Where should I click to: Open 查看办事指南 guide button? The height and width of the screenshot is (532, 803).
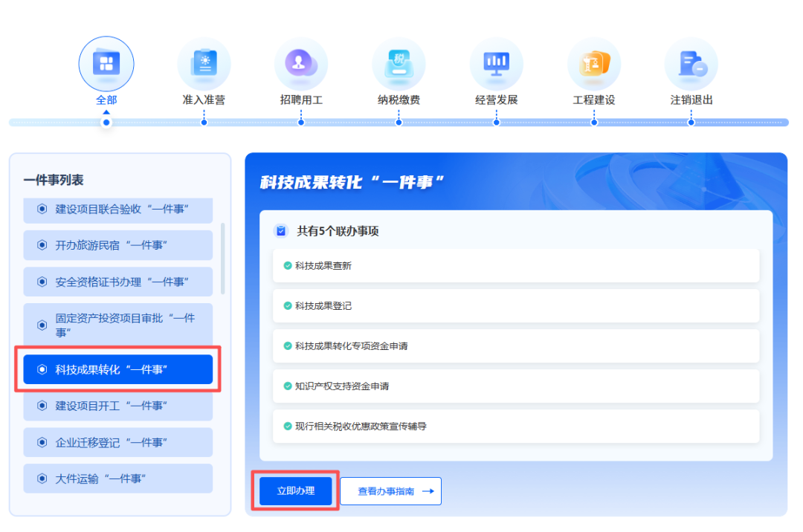click(391, 491)
